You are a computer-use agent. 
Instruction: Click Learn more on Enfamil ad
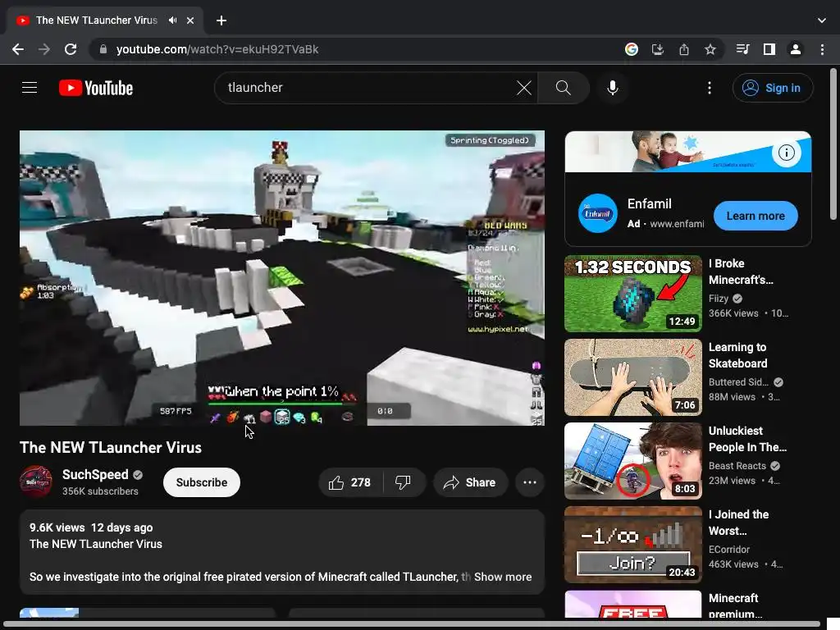point(756,216)
